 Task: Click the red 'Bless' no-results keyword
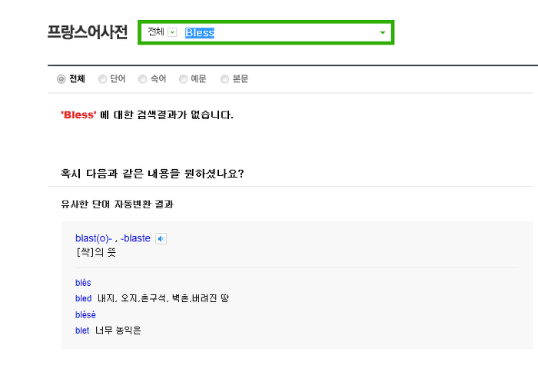78,115
